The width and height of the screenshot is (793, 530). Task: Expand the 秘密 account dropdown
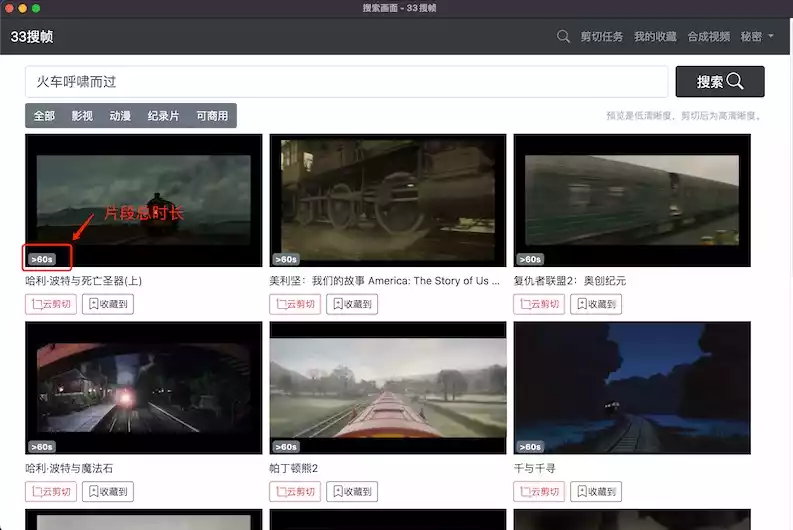coord(757,36)
